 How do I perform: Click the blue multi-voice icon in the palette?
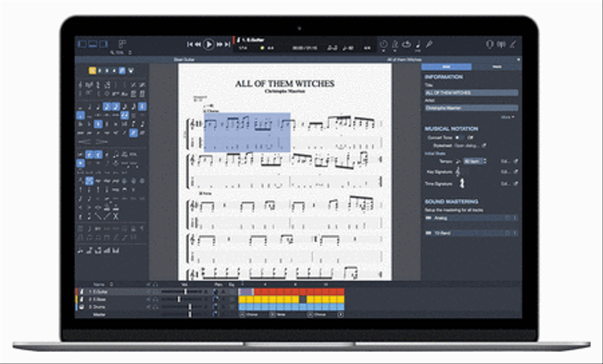coord(122,70)
